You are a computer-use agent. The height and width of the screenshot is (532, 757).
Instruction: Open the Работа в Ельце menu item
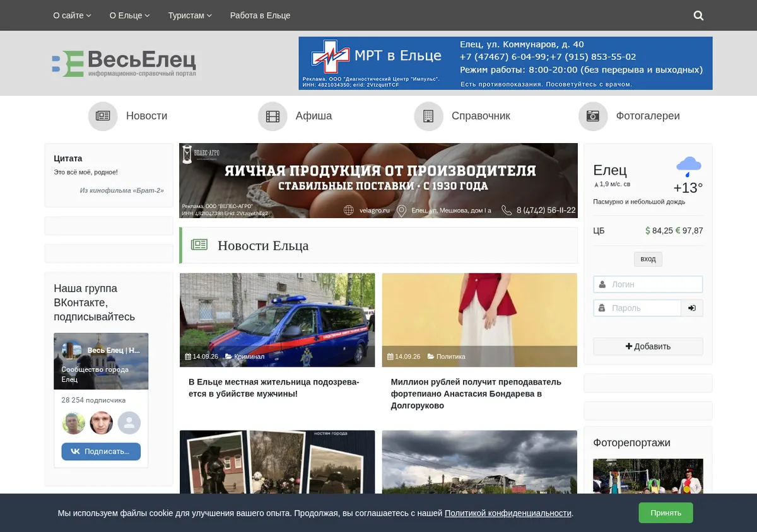[260, 15]
